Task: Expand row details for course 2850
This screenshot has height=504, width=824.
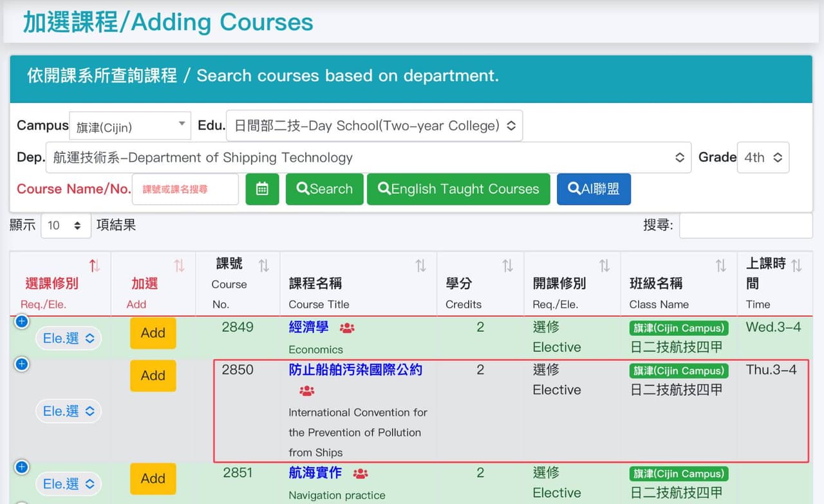Action: [22, 365]
